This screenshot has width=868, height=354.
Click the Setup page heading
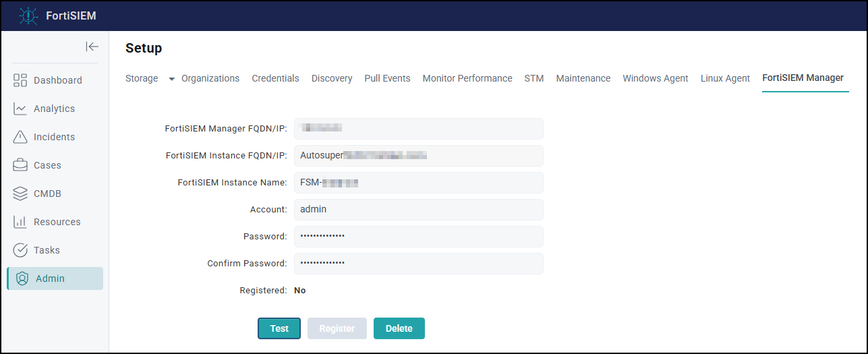click(x=144, y=49)
